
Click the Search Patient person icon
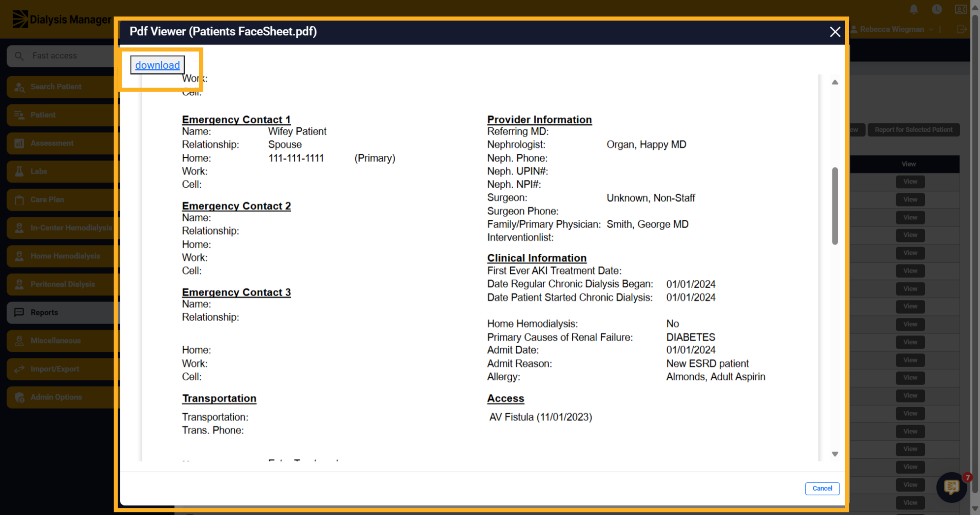click(x=19, y=87)
